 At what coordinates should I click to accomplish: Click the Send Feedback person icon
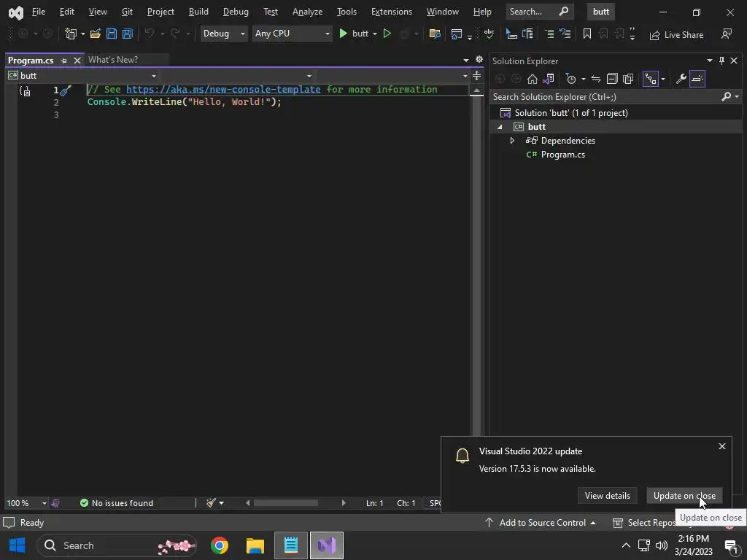click(x=727, y=34)
